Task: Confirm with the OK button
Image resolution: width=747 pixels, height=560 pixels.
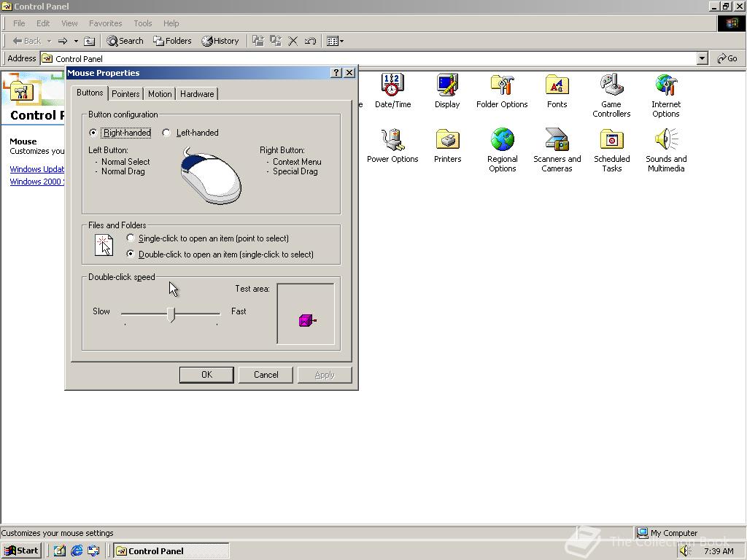Action: 206,375
